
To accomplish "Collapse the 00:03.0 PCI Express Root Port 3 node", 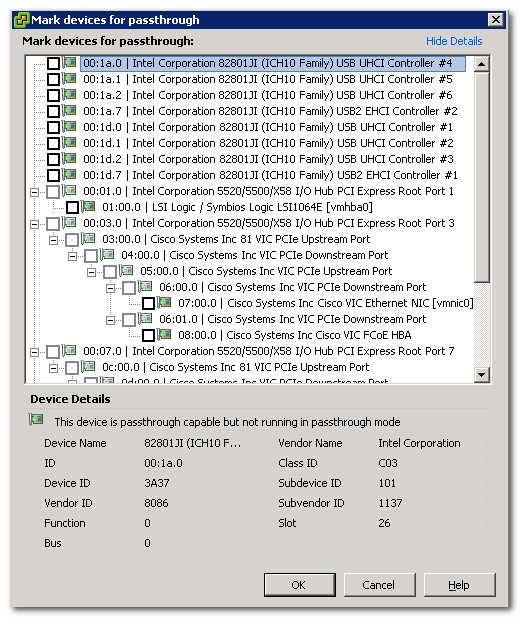I will 35,224.
